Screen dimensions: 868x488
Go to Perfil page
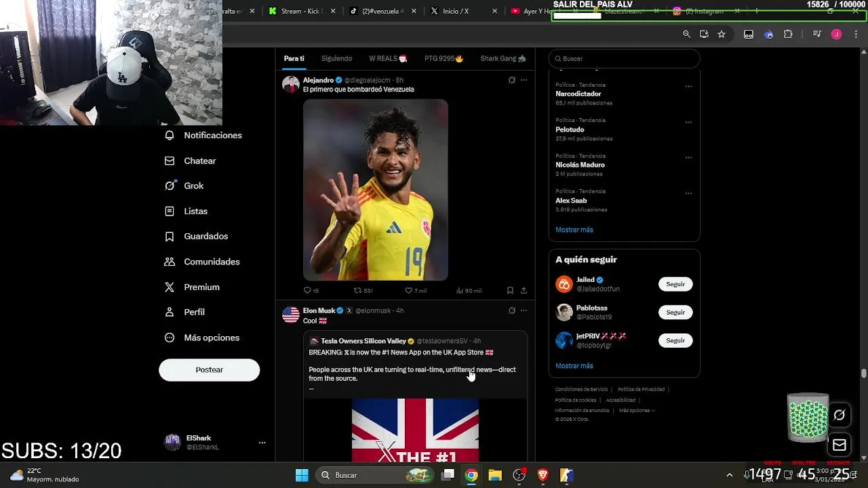185,312
